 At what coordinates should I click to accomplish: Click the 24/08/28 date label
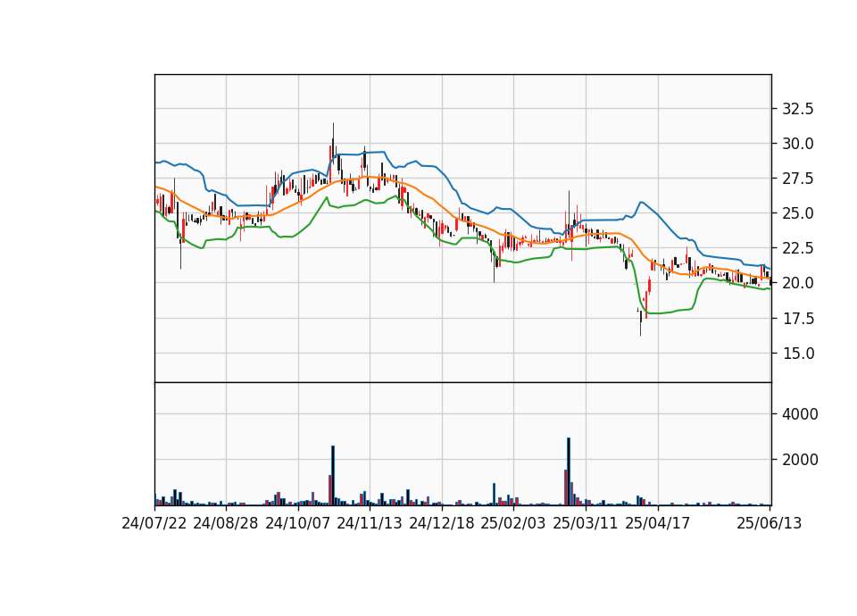tap(226, 523)
